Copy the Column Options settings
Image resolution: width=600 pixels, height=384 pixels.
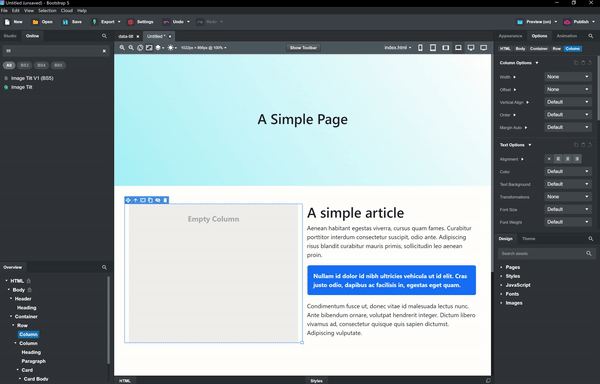tap(576, 63)
